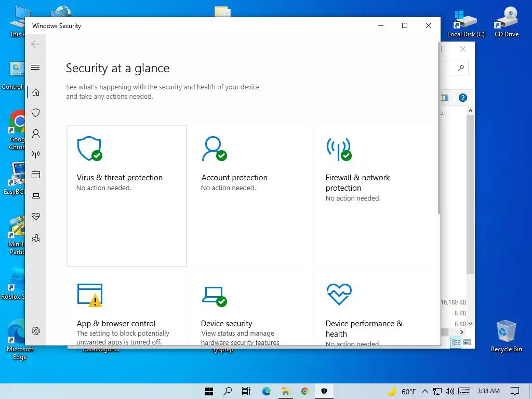Open the Start menu
This screenshot has height=399, width=532.
click(x=209, y=391)
